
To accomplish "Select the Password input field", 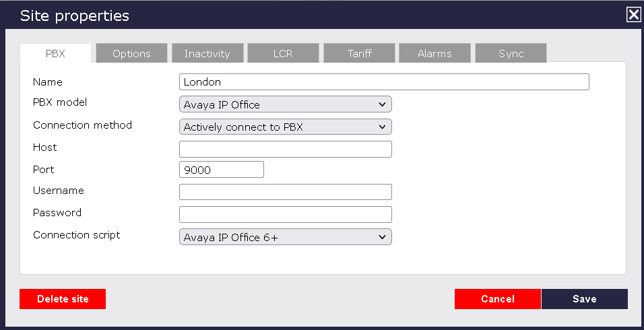I will [285, 214].
